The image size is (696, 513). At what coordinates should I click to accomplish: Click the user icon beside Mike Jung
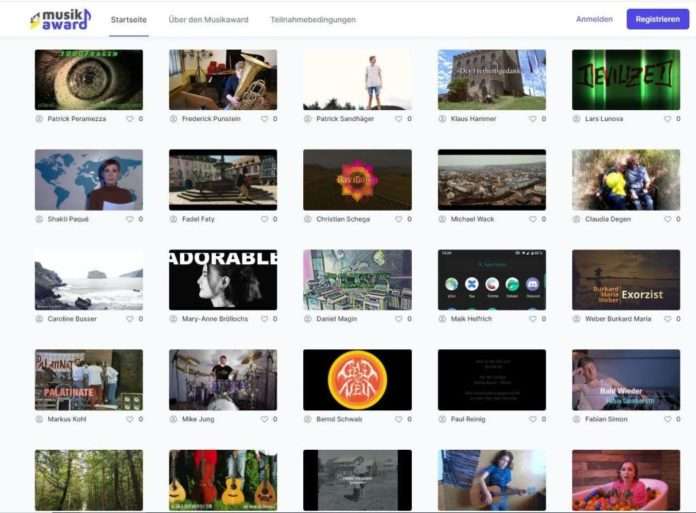coord(174,419)
